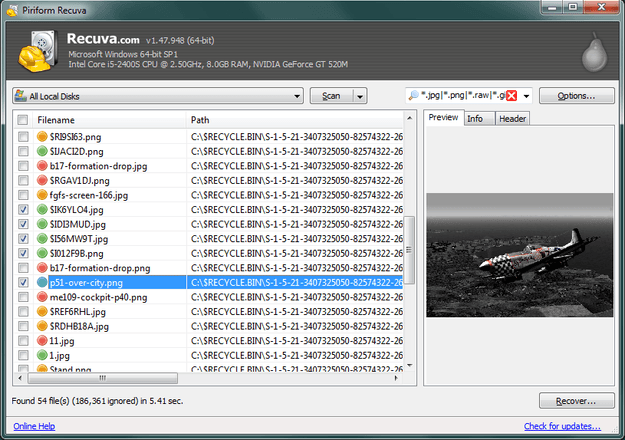Click the Piriform pear logo
The height and width of the screenshot is (440, 625).
[595, 53]
